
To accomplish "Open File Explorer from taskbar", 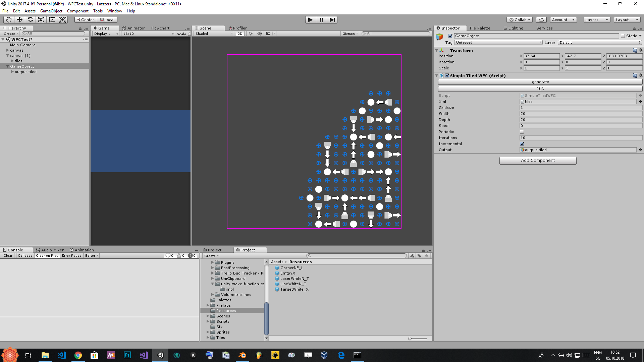I will [x=45, y=355].
